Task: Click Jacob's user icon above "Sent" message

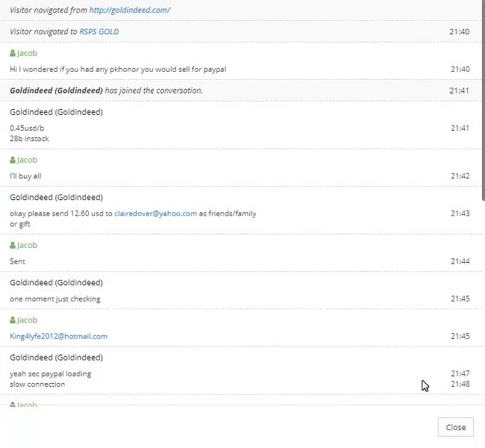Action: [x=13, y=245]
